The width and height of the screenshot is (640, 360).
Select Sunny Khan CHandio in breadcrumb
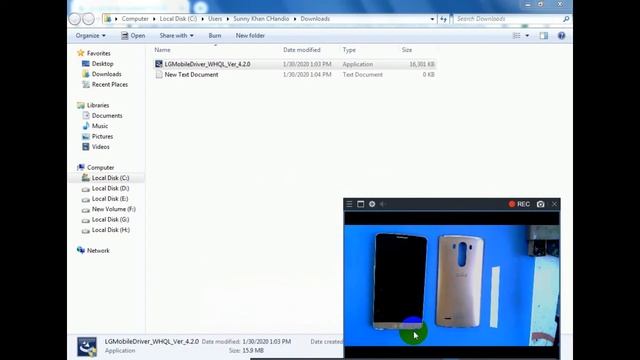[x=261, y=19]
